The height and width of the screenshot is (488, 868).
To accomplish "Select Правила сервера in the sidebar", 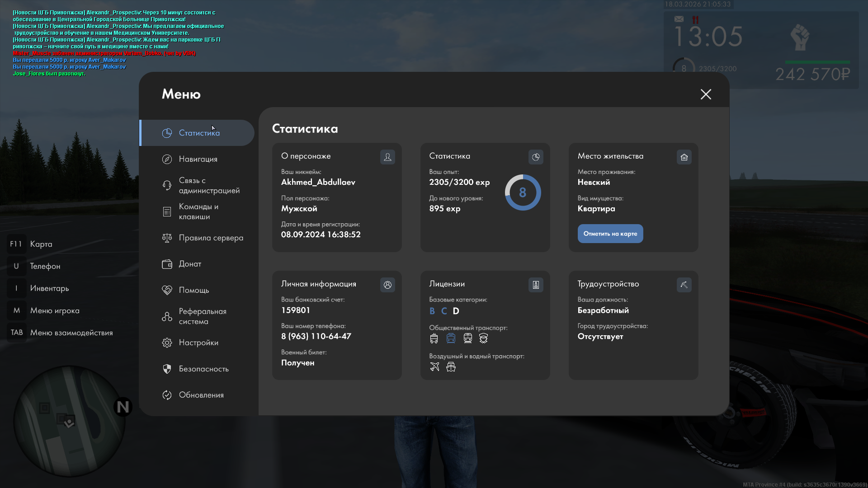I will 211,238.
